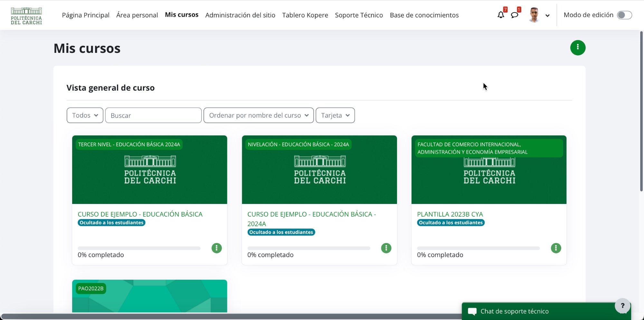Open course CURSO DE EJEMPLO - EDUCACIÓN BÁSICA
This screenshot has height=320, width=644.
point(140,214)
